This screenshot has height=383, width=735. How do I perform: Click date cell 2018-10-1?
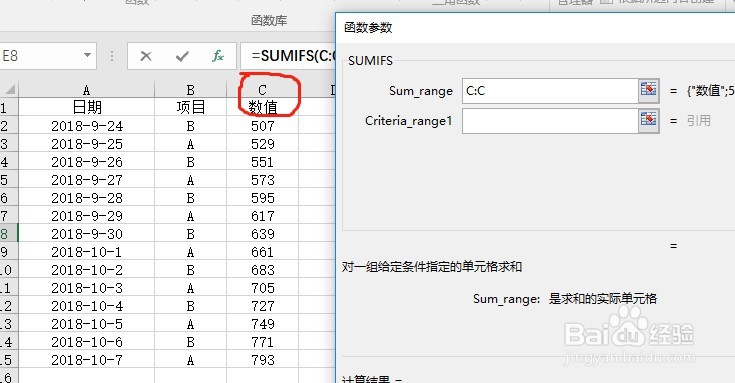pos(86,252)
